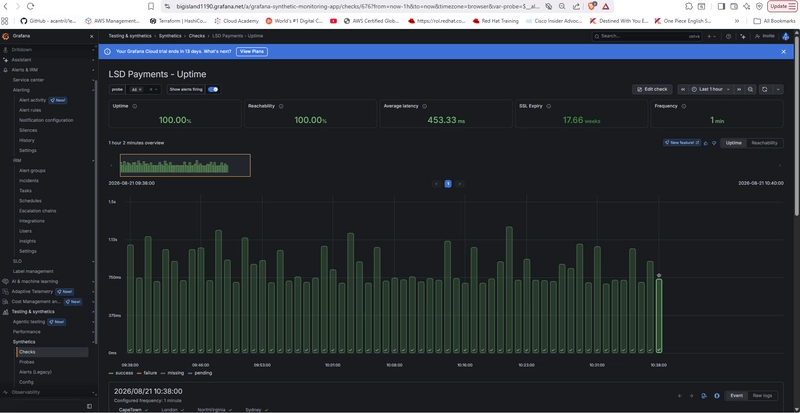This screenshot has width=800, height=413.
Task: Click the Edit check button
Action: pos(653,89)
